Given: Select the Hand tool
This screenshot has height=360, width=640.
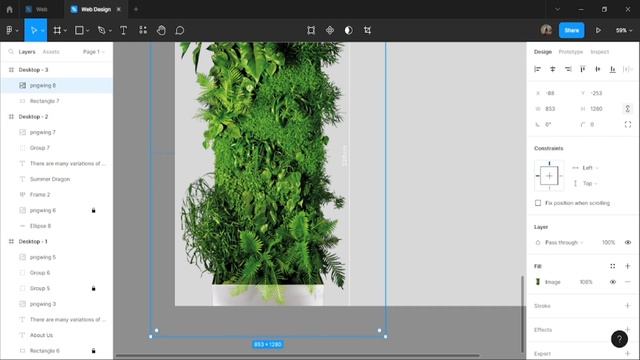Looking at the screenshot, I should click(x=161, y=30).
